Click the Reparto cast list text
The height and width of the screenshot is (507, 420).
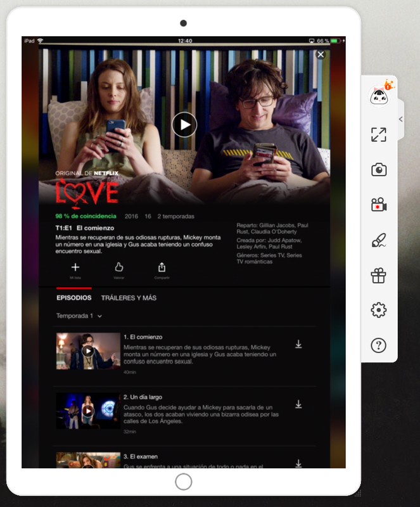pos(272,228)
